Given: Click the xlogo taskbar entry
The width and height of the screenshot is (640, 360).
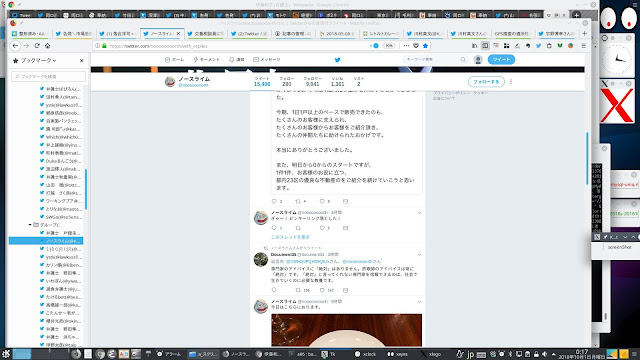Looking at the screenshot, I should coord(431,354).
